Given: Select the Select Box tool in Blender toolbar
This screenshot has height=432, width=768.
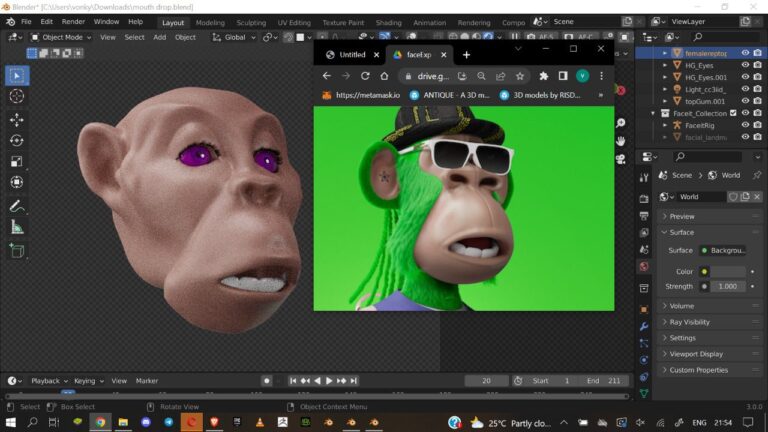Looking at the screenshot, I should point(17,76).
